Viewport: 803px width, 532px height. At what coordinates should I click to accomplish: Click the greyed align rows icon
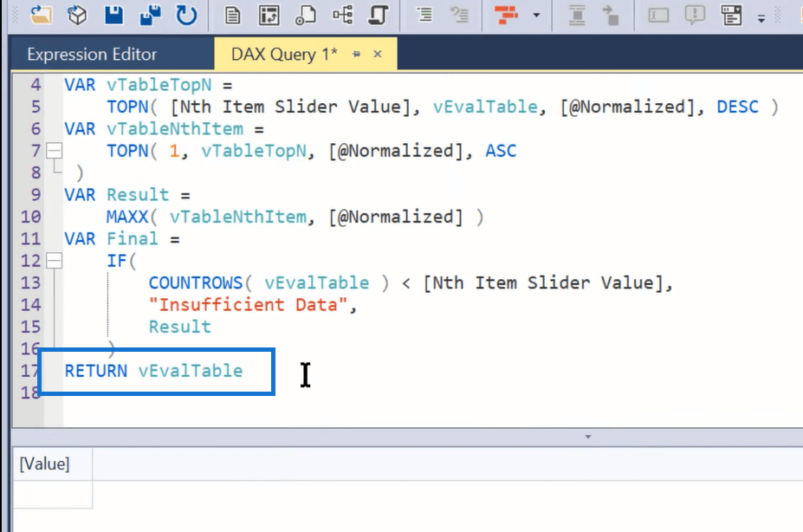(x=577, y=15)
